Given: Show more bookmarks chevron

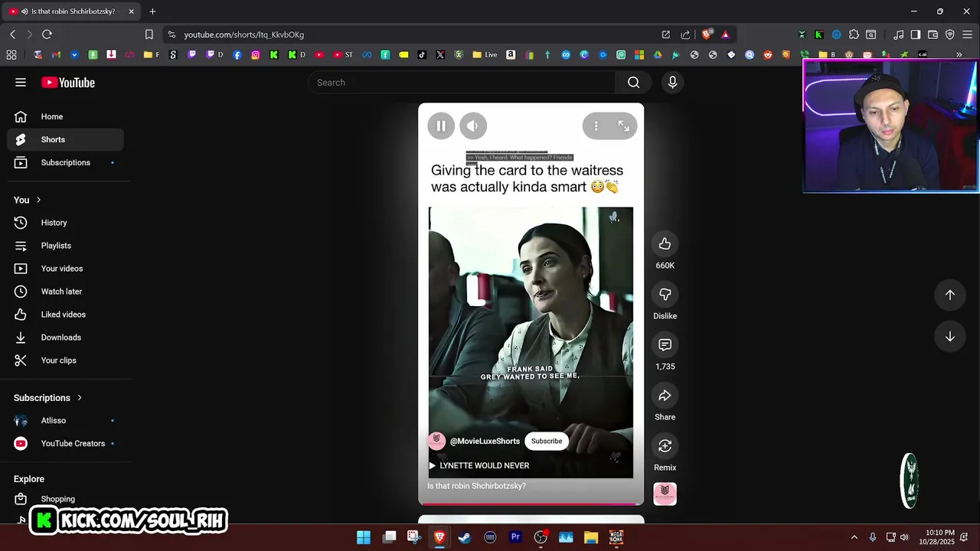Looking at the screenshot, I should tap(959, 54).
